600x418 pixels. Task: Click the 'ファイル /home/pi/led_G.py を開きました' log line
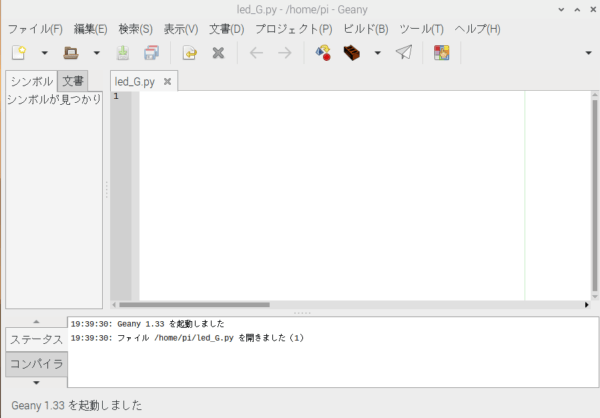(x=187, y=338)
